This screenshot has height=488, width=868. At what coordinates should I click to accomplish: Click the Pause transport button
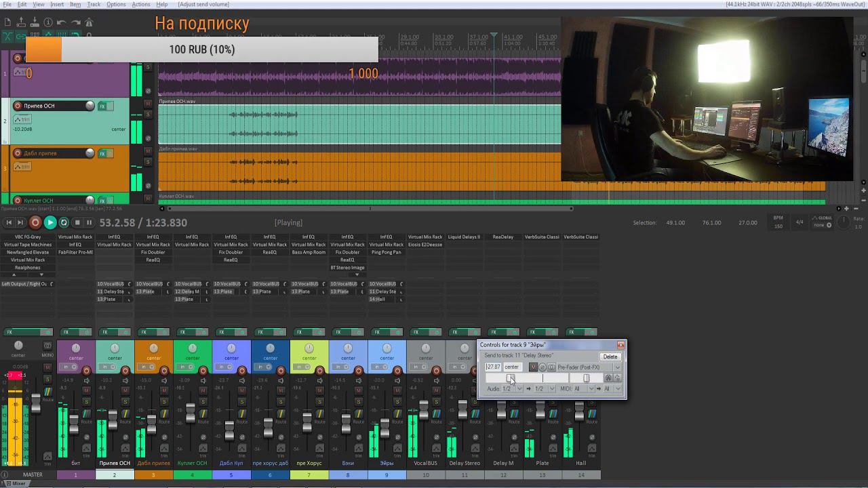(89, 222)
